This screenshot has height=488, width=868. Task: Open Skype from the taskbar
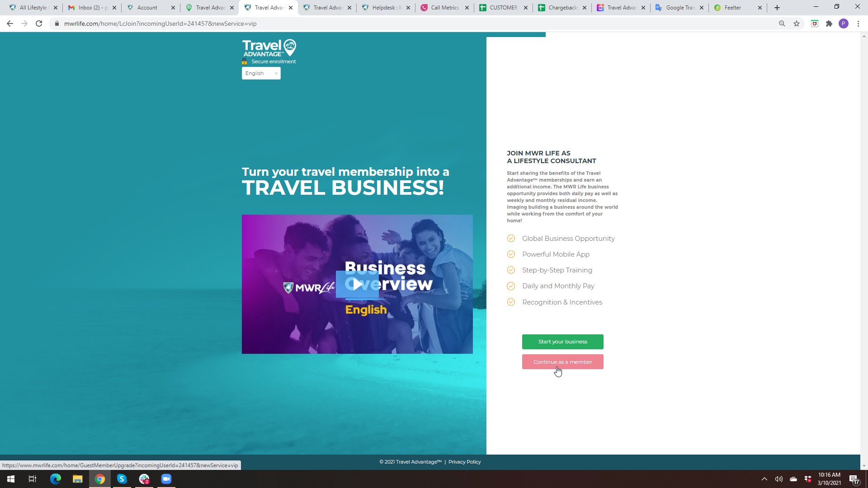[x=122, y=479]
